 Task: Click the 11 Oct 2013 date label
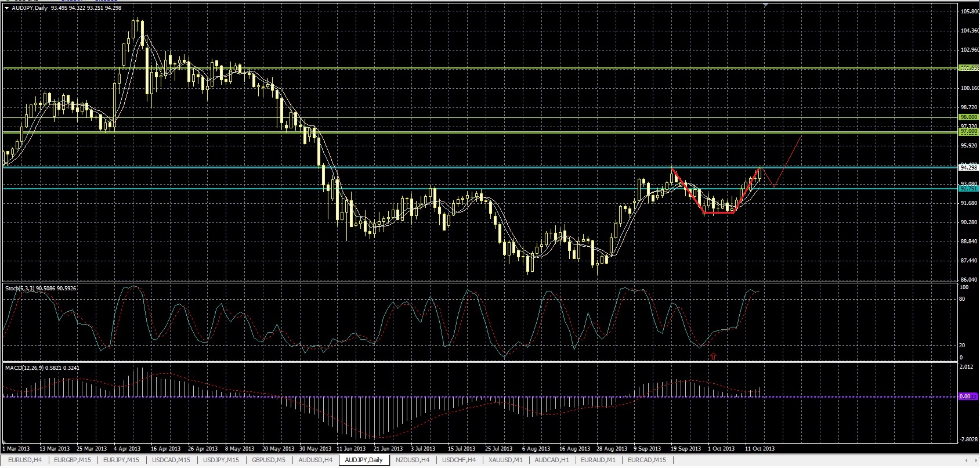coord(760,448)
